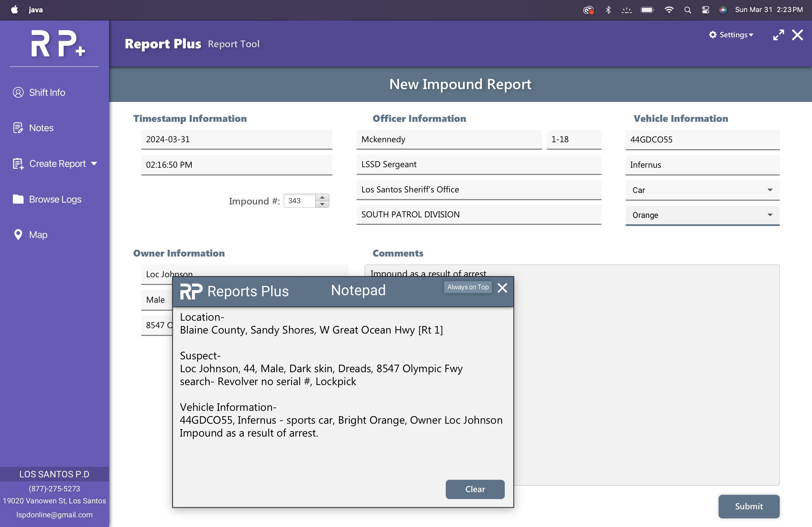Click the Shift Info person icon
This screenshot has width=812, height=527.
[x=18, y=92]
